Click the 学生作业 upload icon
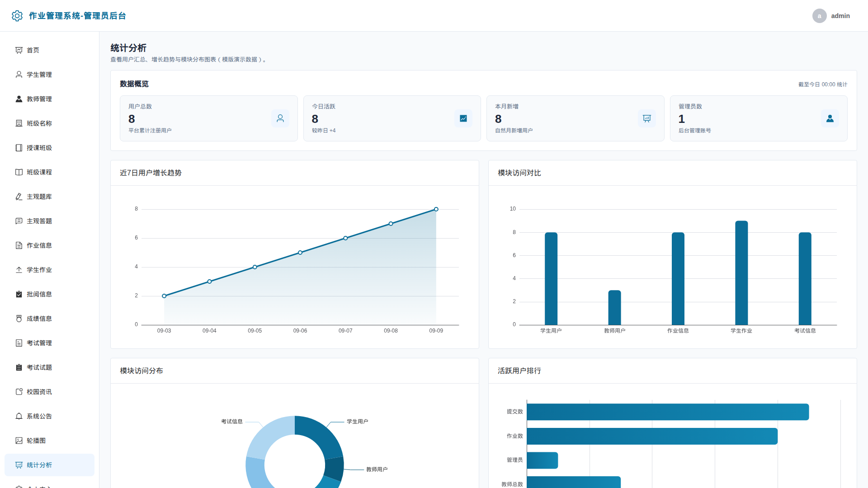Viewport: 868px width, 488px height. pos(19,270)
